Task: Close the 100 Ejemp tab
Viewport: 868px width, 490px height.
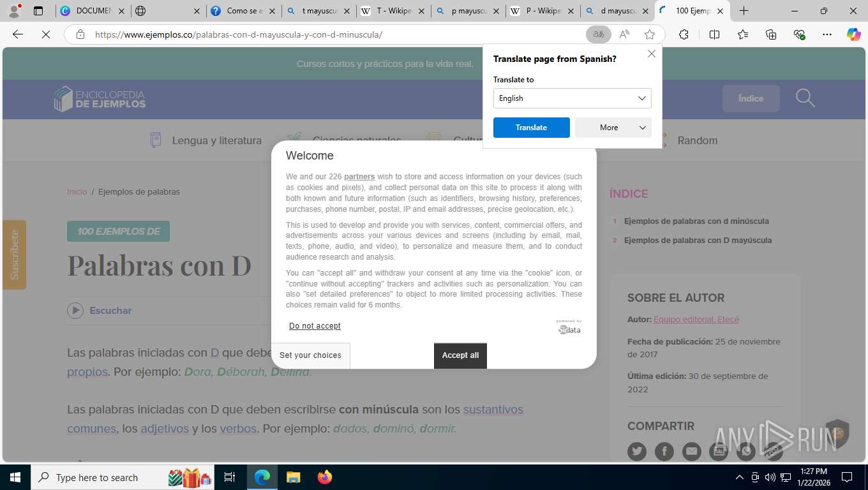Action: tap(720, 11)
